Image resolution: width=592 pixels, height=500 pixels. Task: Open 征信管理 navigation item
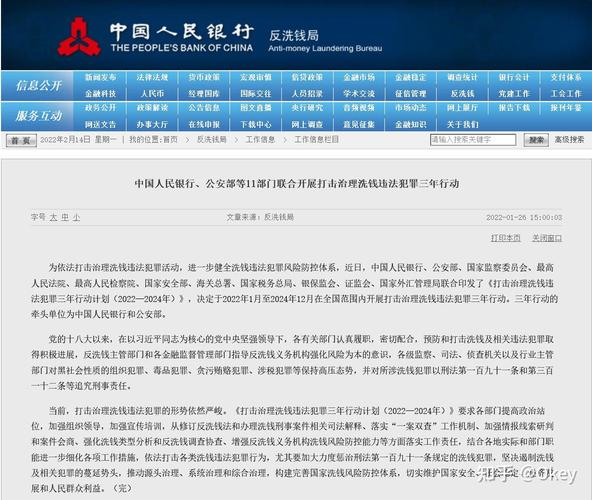click(x=411, y=93)
